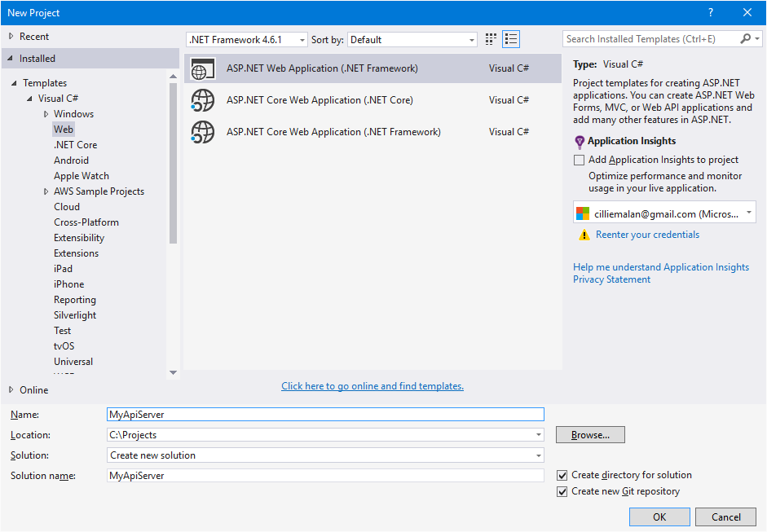
Task: Select the Apple Watch category
Action: click(x=82, y=176)
